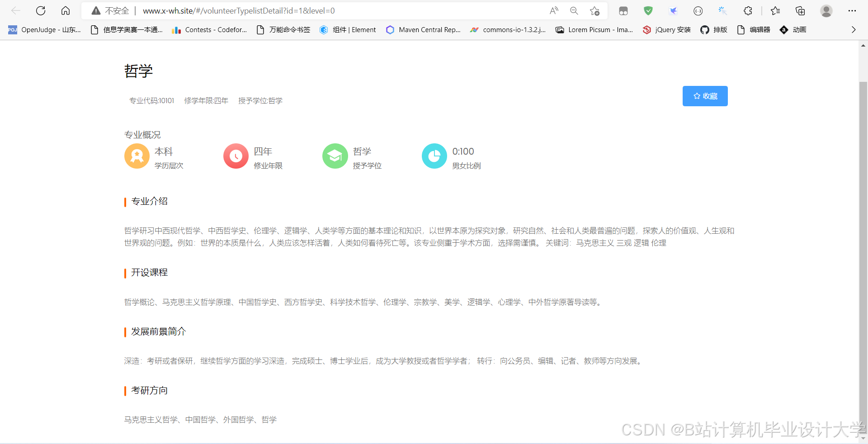
Task: Click the not-secure warning icon
Action: coord(96,11)
